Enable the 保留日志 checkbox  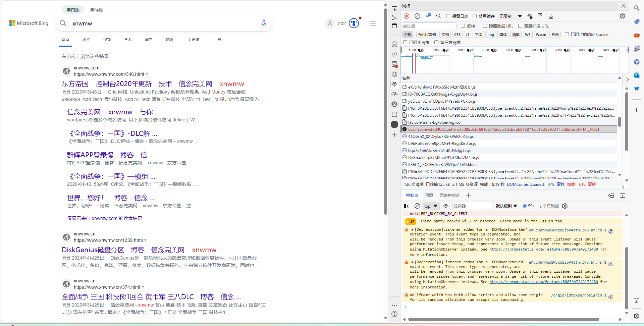coord(448,16)
